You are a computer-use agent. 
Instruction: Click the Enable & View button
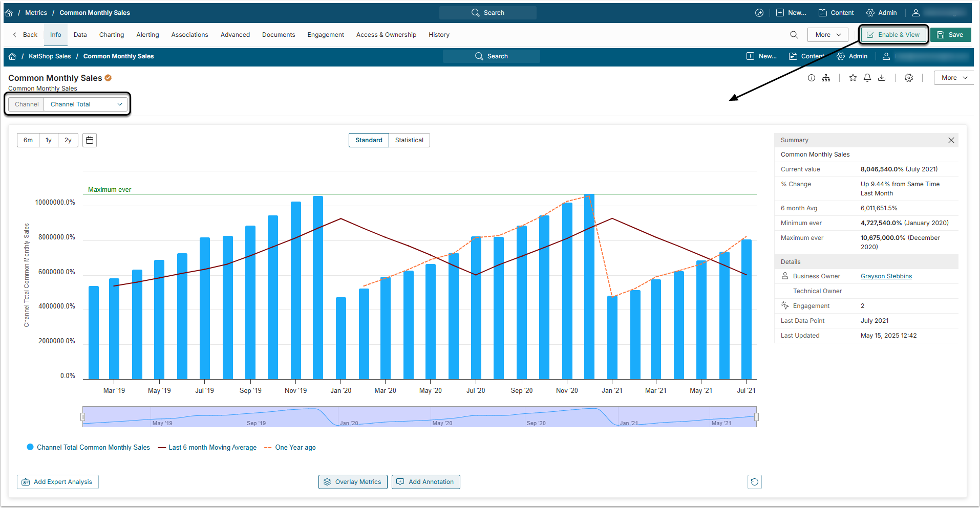(893, 35)
